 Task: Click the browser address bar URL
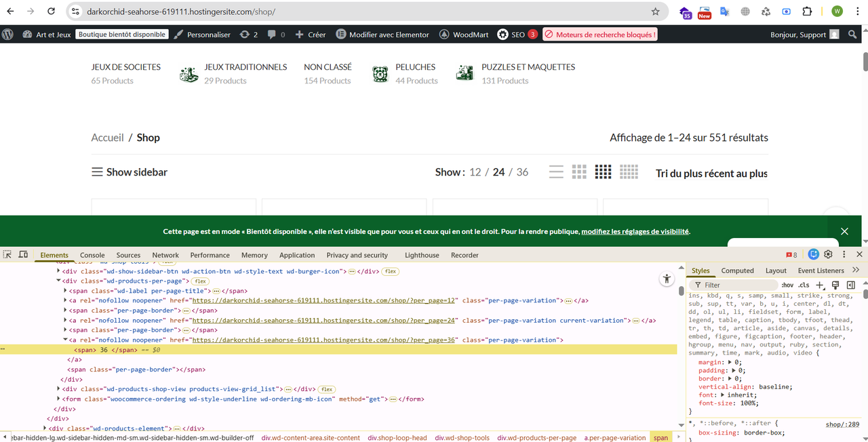(181, 12)
